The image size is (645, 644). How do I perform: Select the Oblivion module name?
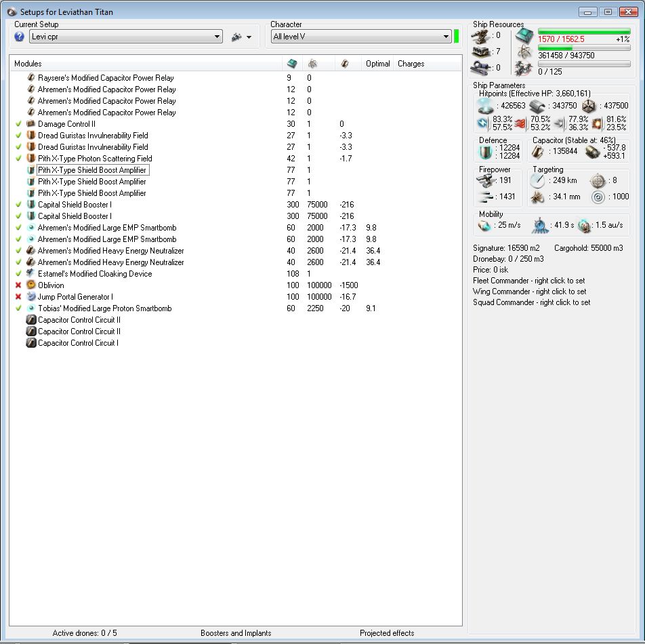point(51,285)
